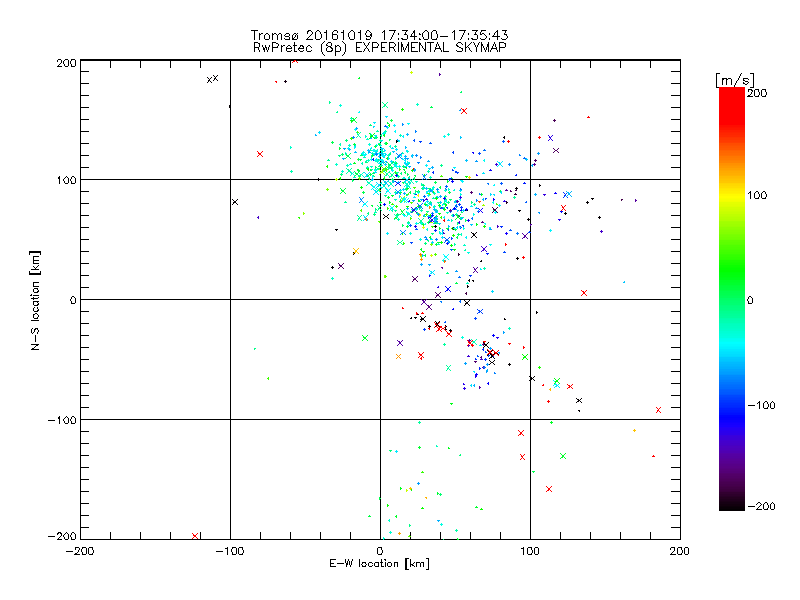Click the x-axis tick label '-200'
The height and width of the screenshot is (600, 800).
coord(80,551)
